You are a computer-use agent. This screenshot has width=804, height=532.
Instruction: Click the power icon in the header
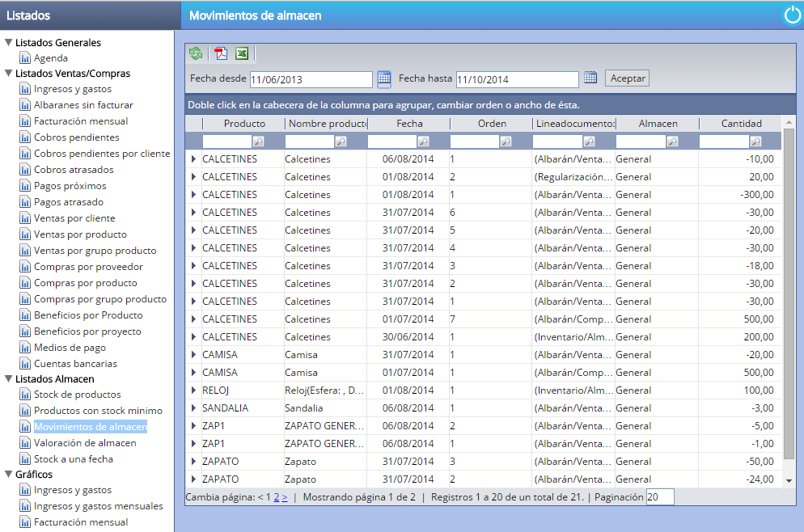(792, 15)
